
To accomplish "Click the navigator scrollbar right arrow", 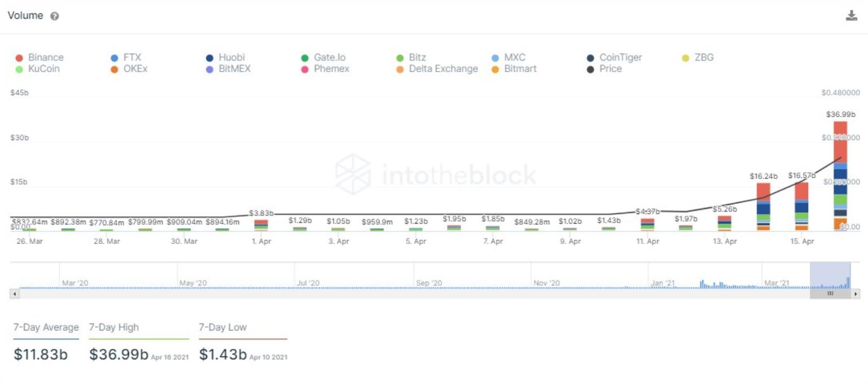I will (x=856, y=294).
